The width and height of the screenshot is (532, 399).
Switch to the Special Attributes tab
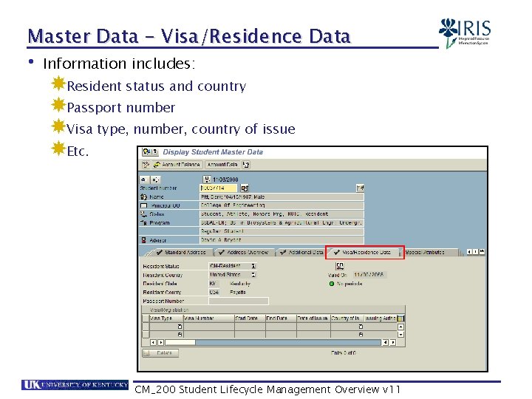tap(429, 252)
